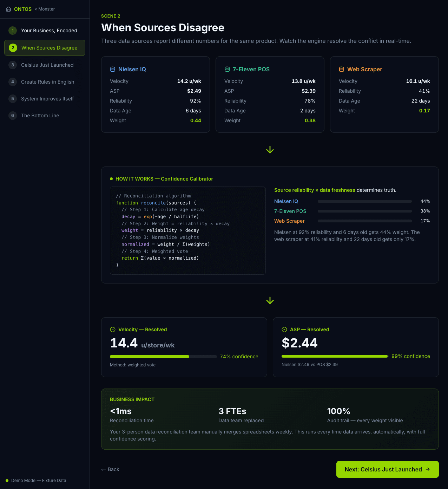Toggle the Demo Mode status dot
The image size is (448, 489).
coord(7,480)
